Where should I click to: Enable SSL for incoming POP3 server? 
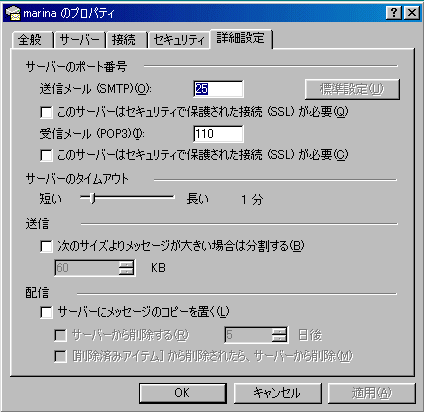46,155
